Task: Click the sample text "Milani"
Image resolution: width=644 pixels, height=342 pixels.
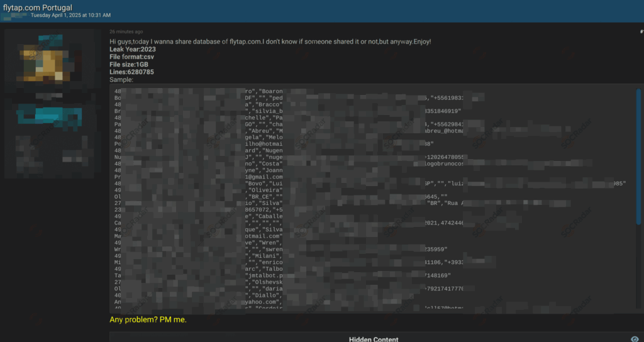Action: point(265,256)
